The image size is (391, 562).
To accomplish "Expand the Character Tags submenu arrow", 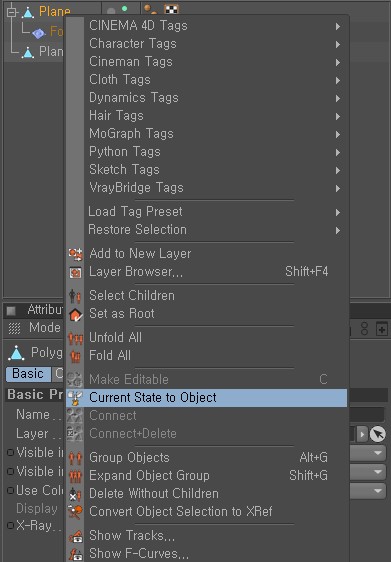I will (x=338, y=44).
